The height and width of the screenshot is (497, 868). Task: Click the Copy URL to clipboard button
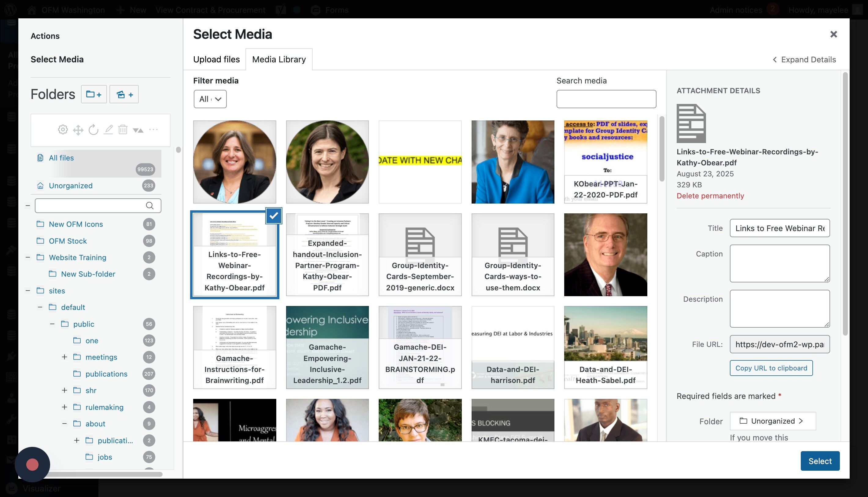(x=771, y=368)
